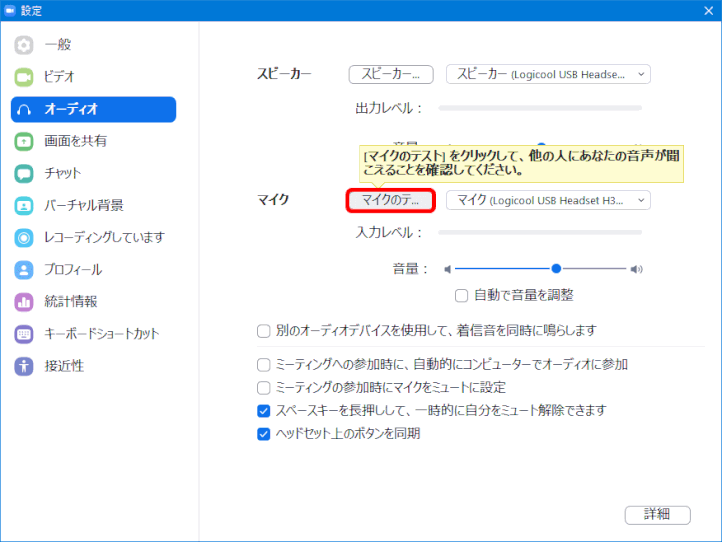Uncheck ヘッドセット上のボタンを同期
722x542 pixels.
pos(263,434)
